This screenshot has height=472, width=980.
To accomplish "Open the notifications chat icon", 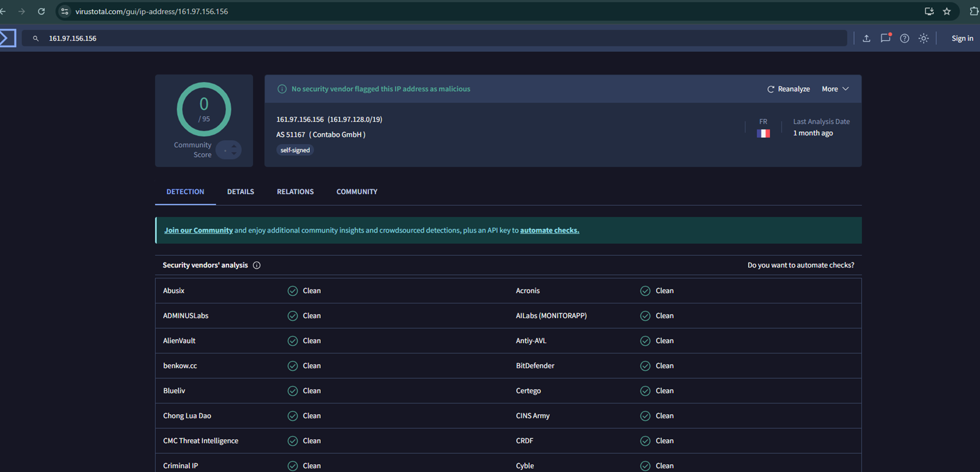I will coord(885,38).
